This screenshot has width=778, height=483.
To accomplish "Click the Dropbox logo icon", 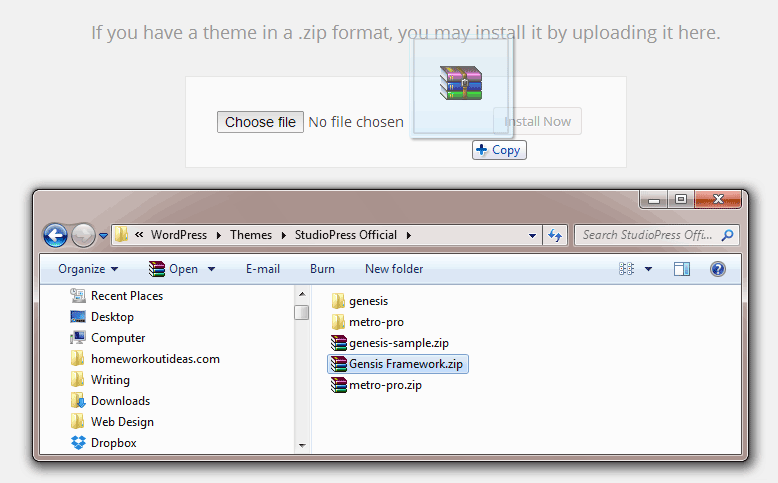I will (x=78, y=443).
